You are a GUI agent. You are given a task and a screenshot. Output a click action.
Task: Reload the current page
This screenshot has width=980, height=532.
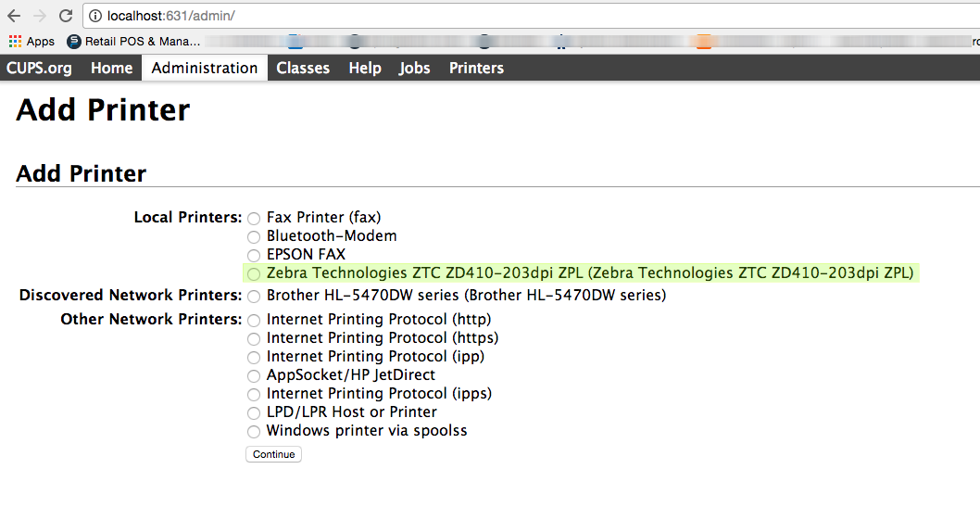66,16
